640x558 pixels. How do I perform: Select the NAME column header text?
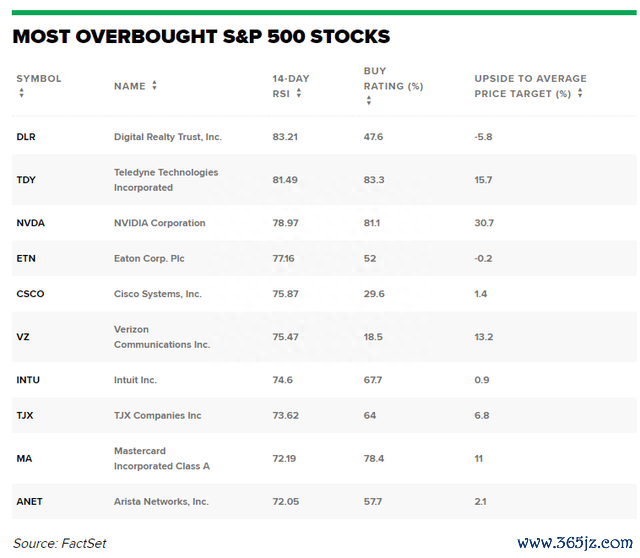[x=130, y=86]
